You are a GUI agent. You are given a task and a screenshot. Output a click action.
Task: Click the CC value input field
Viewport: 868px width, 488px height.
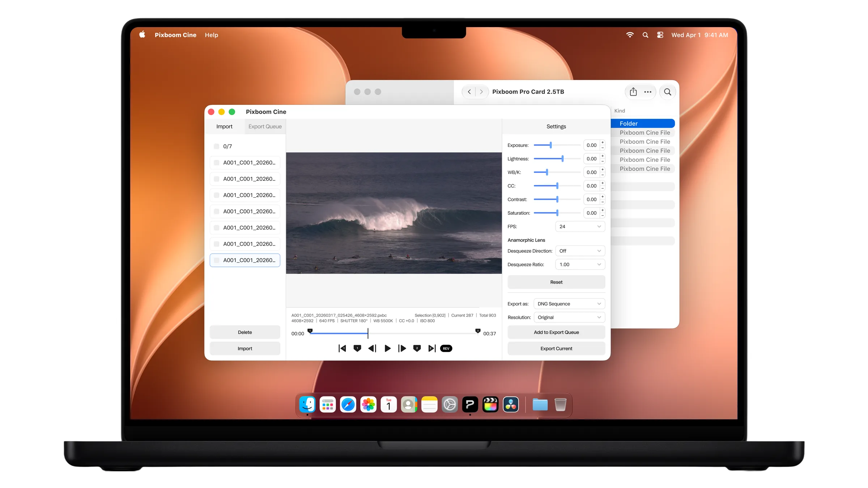[x=592, y=186]
